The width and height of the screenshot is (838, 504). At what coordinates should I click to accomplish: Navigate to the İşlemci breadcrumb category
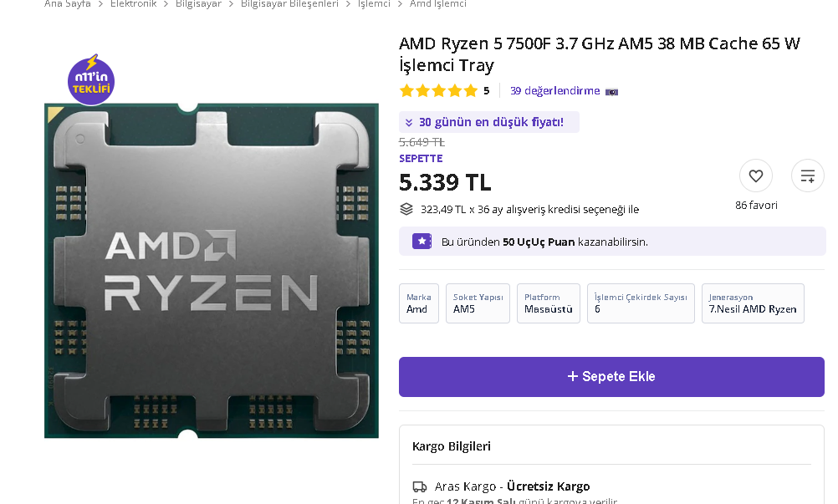point(374,4)
